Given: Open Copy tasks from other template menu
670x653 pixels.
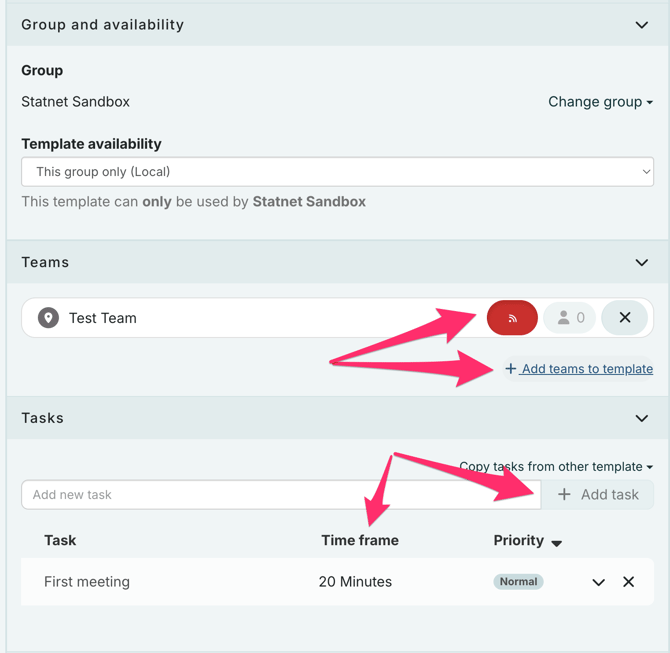Looking at the screenshot, I should 555,467.
